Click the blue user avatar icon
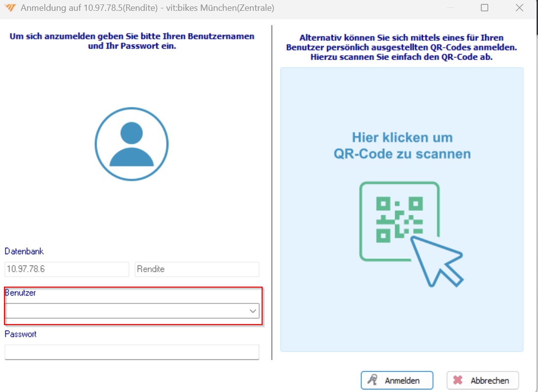 (132, 144)
